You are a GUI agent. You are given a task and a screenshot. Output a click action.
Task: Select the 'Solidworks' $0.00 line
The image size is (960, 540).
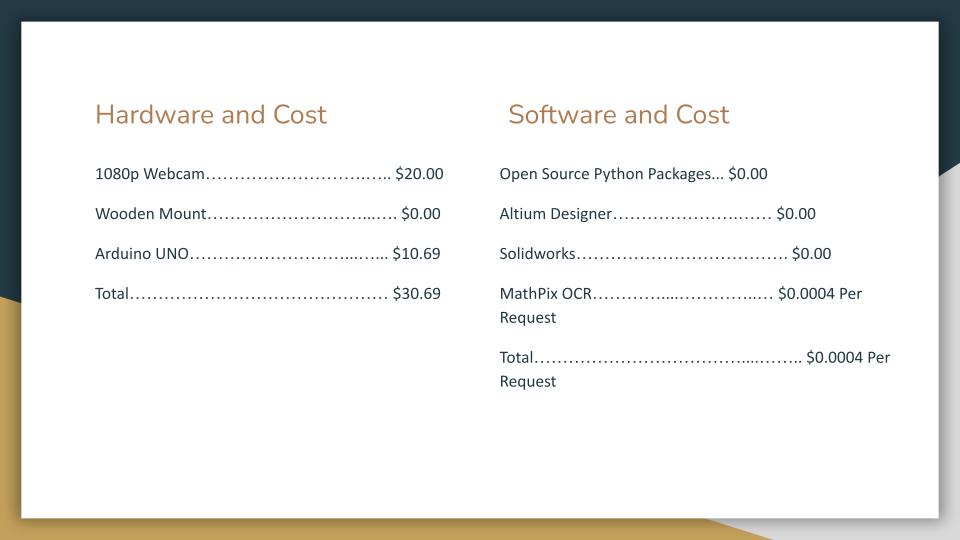665,253
